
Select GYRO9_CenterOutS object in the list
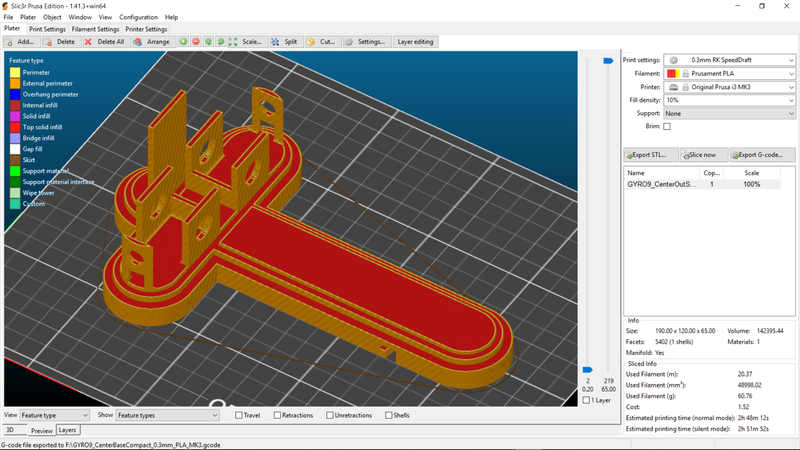point(661,185)
